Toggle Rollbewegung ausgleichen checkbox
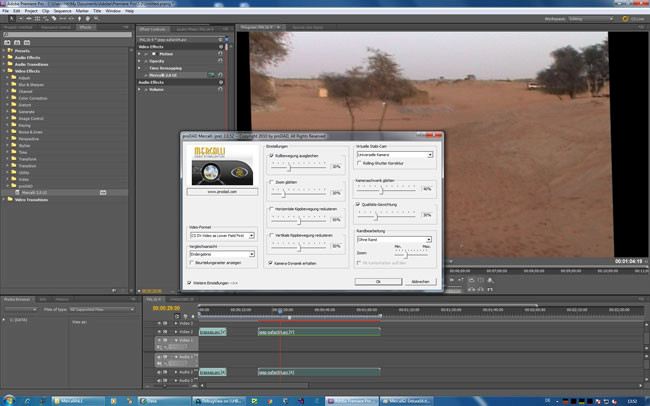 (x=272, y=156)
